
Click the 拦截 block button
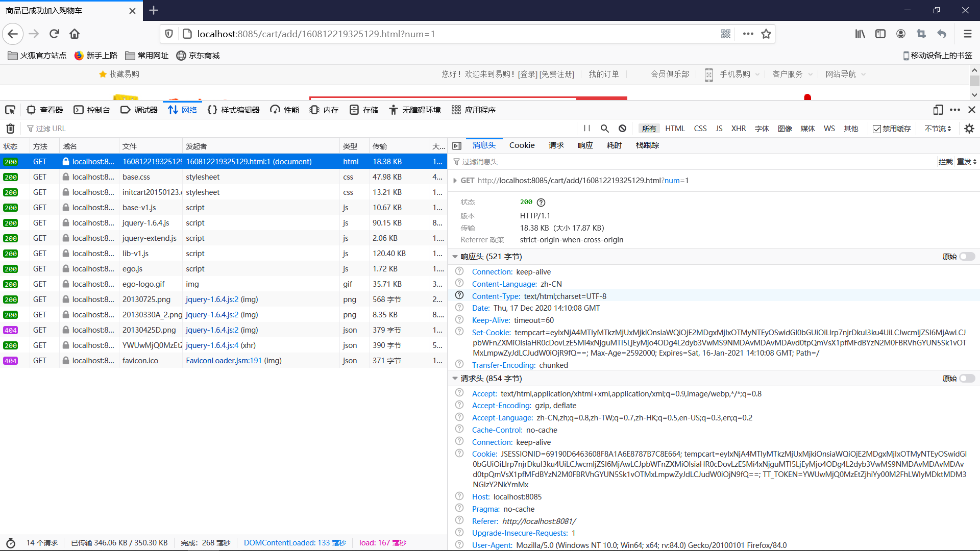[x=945, y=162]
